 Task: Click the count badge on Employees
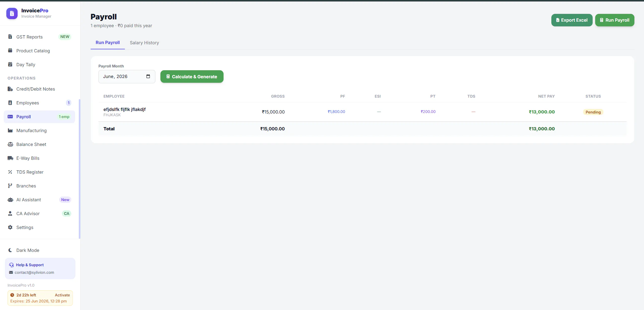68,103
